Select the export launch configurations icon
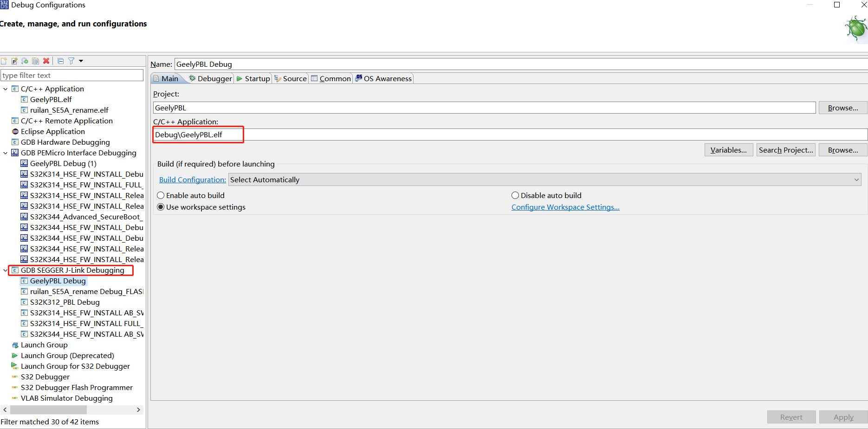Viewport: 868px width, 429px height. [x=25, y=61]
